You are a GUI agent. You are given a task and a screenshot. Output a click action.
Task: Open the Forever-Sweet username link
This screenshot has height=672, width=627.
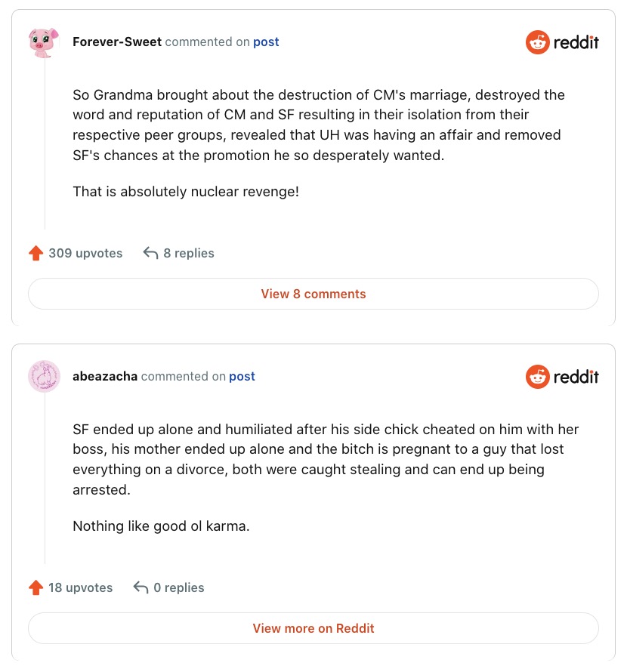tap(117, 42)
